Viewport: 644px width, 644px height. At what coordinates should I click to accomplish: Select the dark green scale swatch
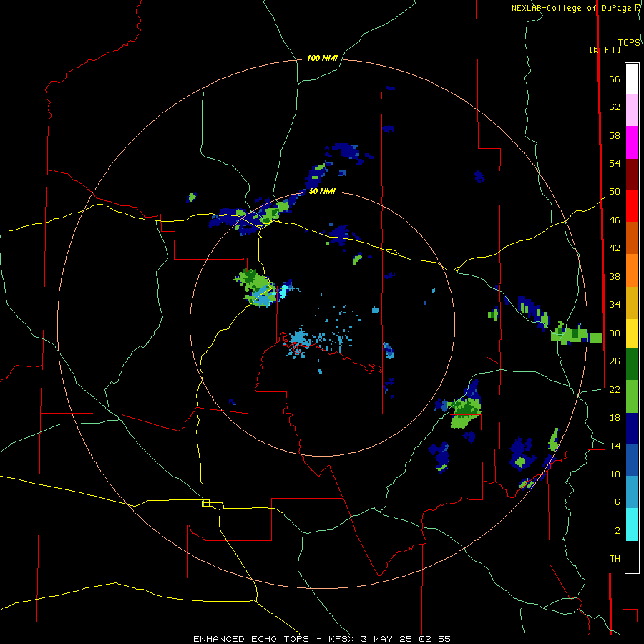632,364
